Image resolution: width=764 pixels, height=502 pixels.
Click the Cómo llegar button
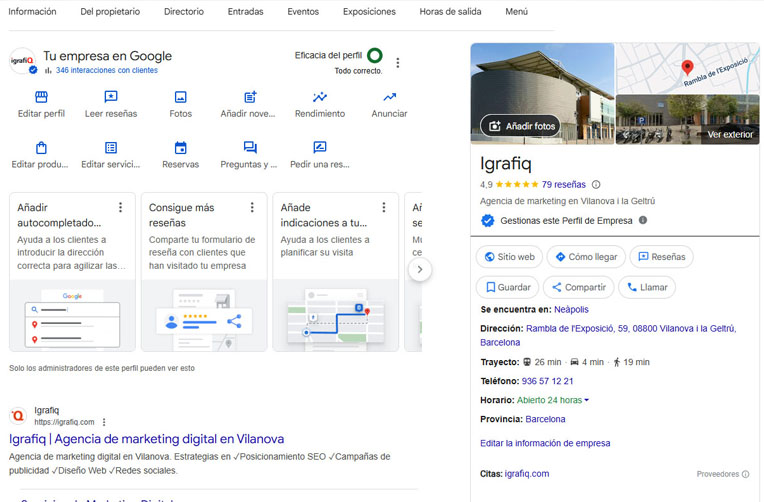(x=586, y=257)
